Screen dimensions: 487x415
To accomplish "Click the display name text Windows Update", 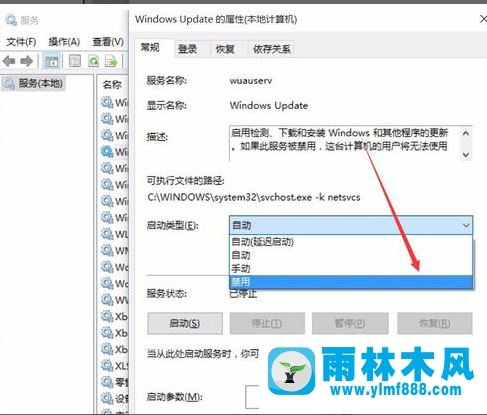I will [x=269, y=106].
